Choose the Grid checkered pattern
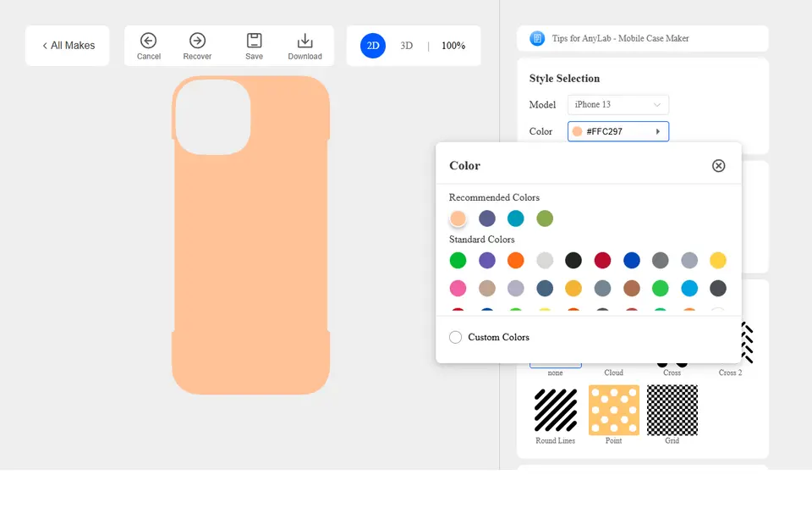The image size is (812, 508). [x=672, y=410]
